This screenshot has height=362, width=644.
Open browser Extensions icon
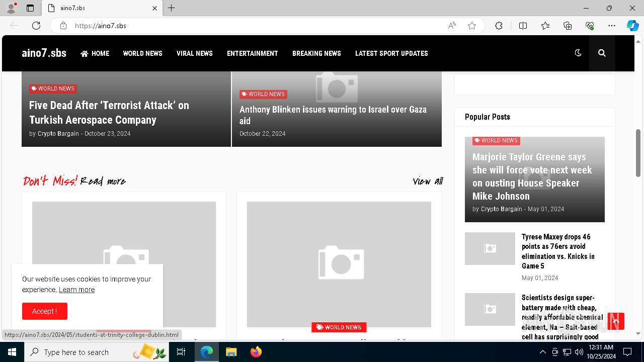[499, 26]
